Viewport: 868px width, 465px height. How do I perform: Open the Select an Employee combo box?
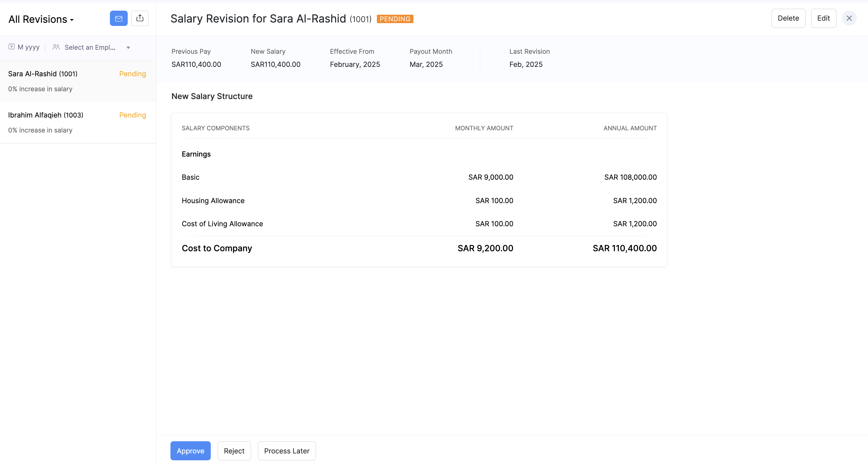pyautogui.click(x=90, y=47)
